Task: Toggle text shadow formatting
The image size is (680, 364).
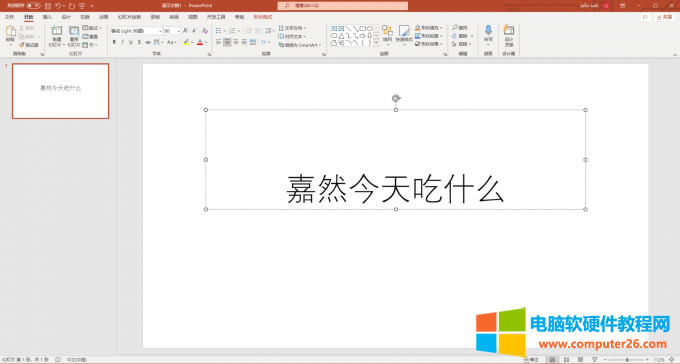Action: pos(139,42)
